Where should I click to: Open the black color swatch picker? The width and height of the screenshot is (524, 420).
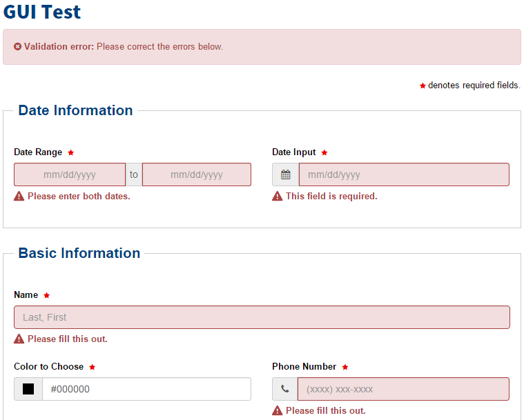28,389
